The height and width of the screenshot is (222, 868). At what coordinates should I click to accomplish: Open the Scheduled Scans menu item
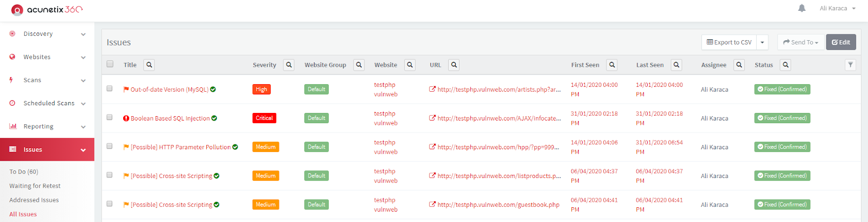pos(47,103)
